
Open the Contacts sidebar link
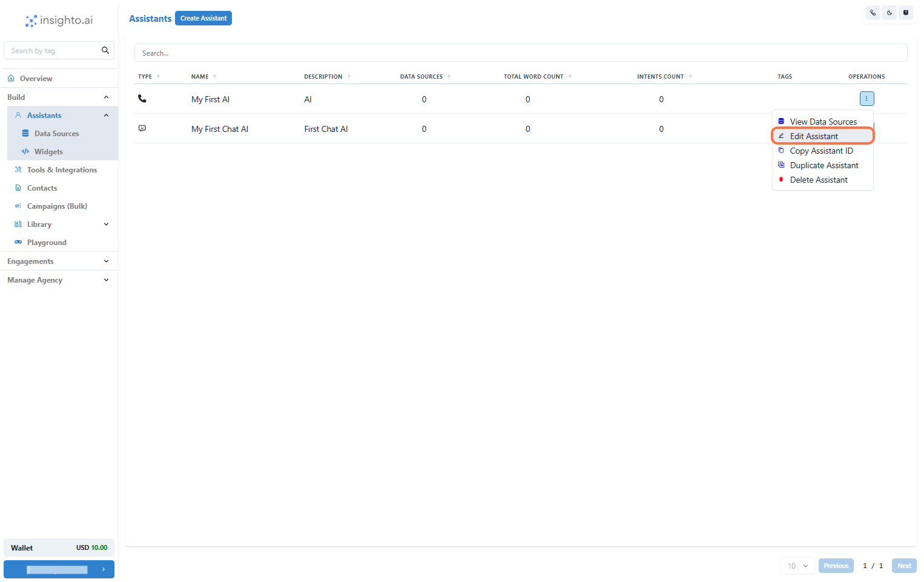click(42, 188)
